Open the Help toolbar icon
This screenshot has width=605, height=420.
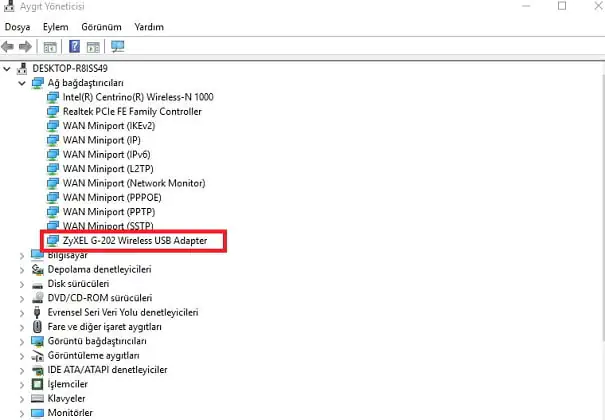(x=74, y=47)
